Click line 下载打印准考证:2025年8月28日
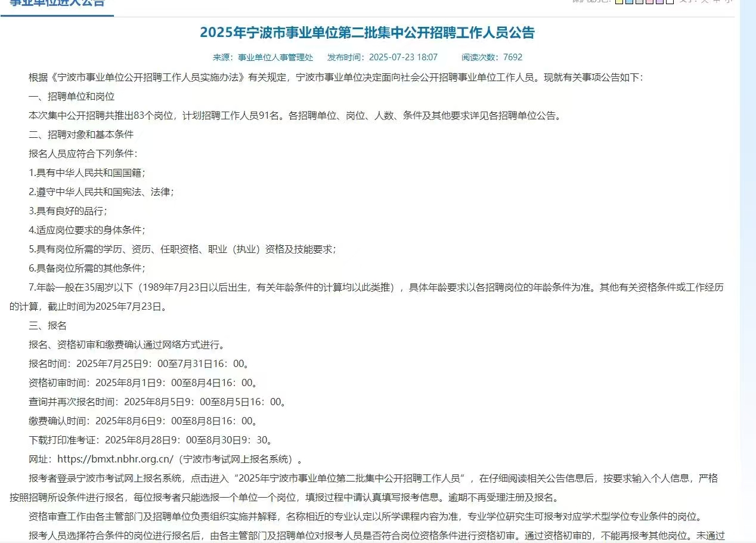The image size is (756, 543). [x=151, y=440]
